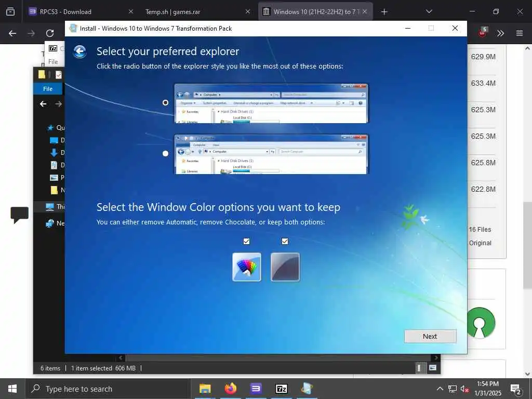Click the back arrow in the installer
Screen dimensions: 532x399
[x=79, y=51]
